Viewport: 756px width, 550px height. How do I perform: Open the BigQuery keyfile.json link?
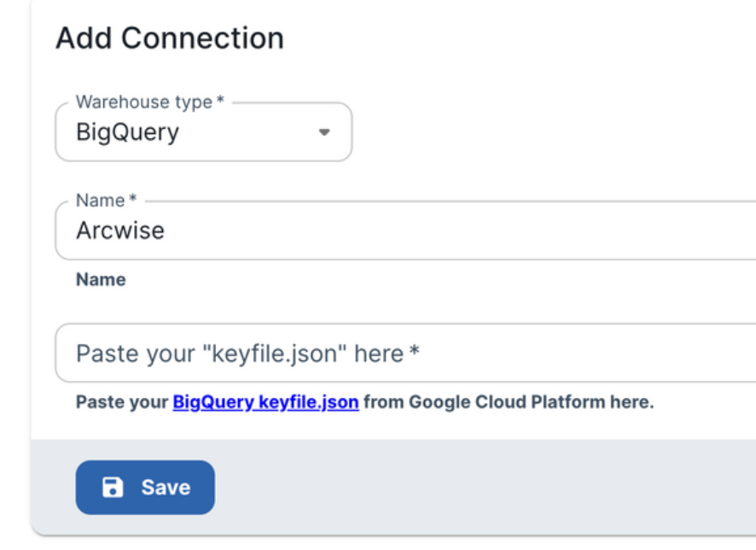coord(265,401)
